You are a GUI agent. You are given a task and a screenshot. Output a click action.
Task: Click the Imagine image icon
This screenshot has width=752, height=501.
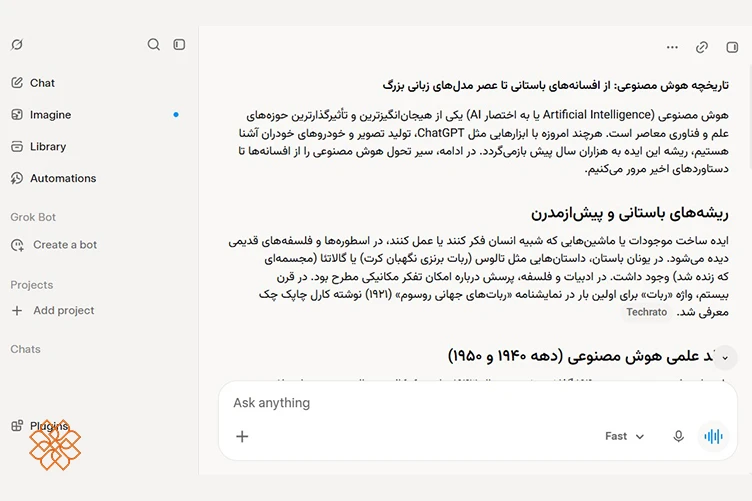pos(17,115)
